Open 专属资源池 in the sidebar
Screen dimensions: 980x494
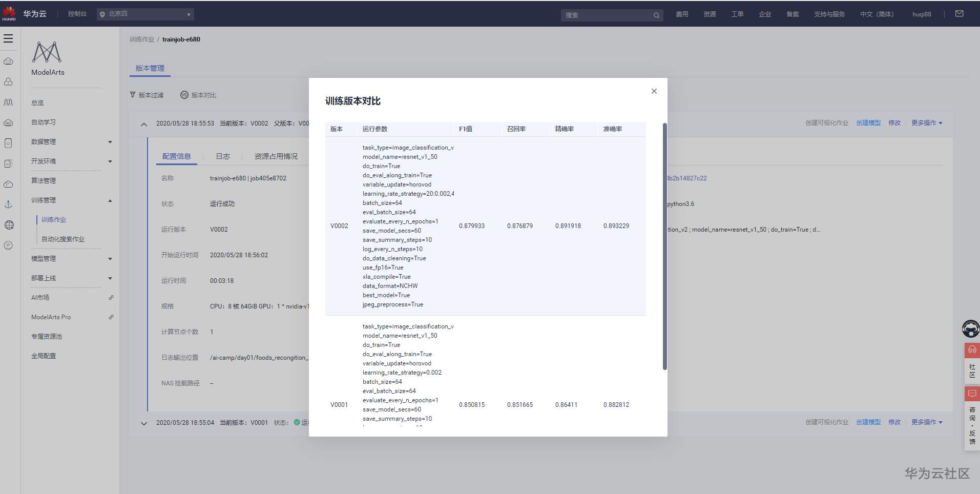[x=47, y=337]
